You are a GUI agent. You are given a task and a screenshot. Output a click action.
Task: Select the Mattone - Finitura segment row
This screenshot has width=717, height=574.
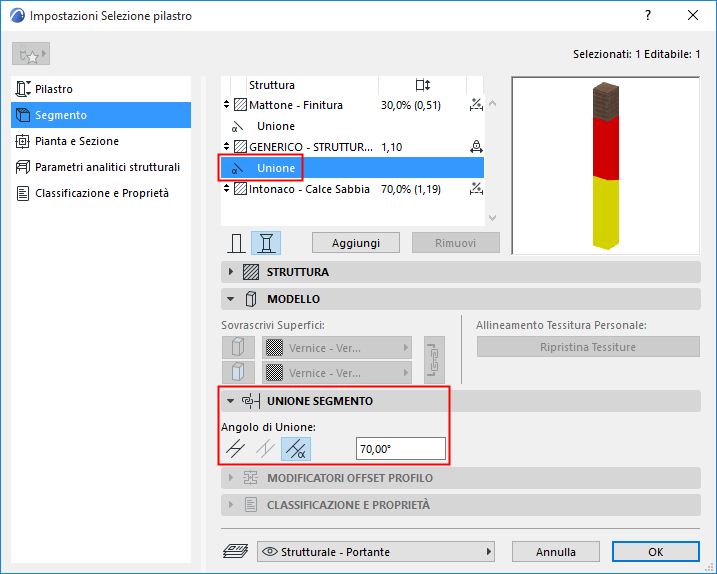[x=352, y=105]
